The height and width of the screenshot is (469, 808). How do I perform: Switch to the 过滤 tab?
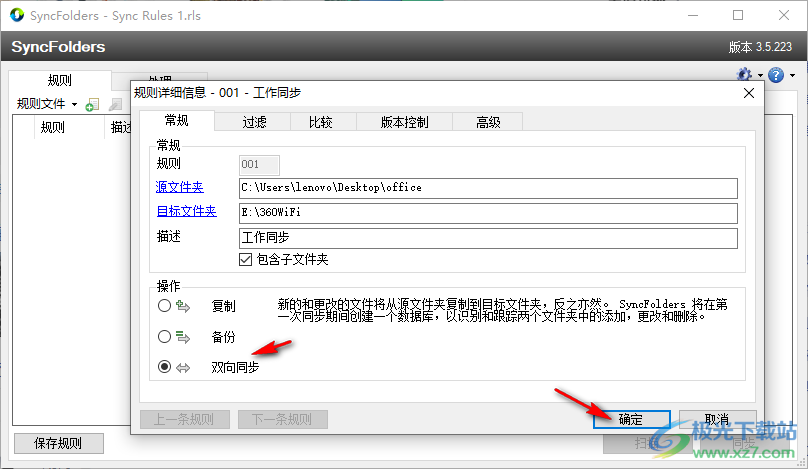pos(254,122)
